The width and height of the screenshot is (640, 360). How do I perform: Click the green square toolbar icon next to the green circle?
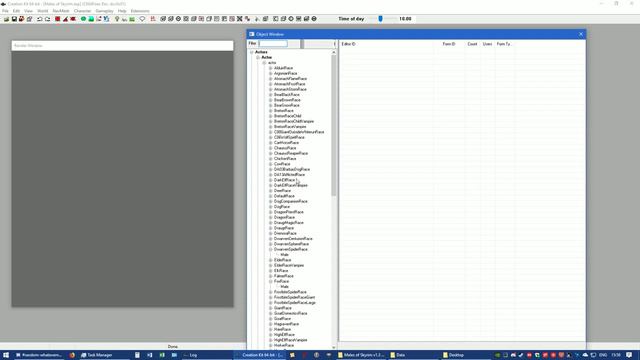click(x=91, y=19)
